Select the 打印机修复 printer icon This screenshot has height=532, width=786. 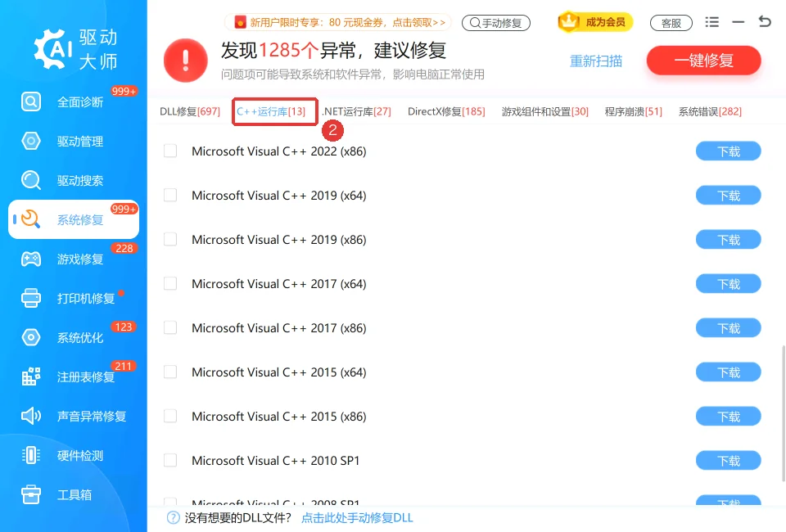(31, 298)
